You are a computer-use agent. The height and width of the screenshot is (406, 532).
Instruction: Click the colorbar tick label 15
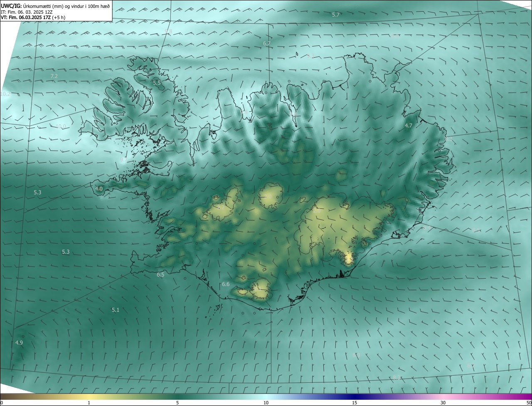point(355,403)
